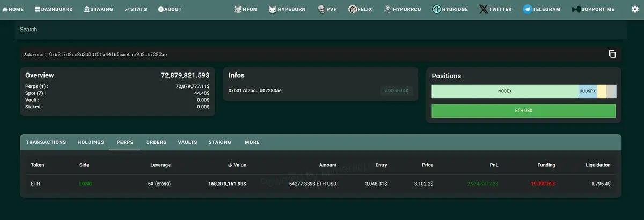Click the Token column header
Screen dimensions: 644x220
(x=38, y=165)
